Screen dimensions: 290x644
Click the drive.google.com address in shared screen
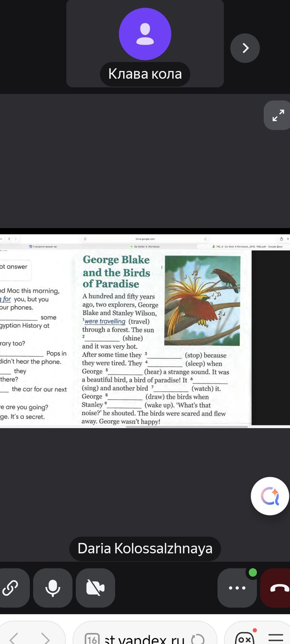click(145, 239)
